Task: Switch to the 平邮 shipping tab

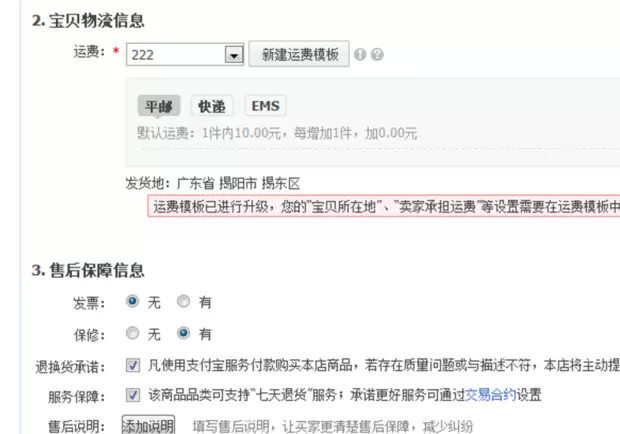Action: pos(159,106)
